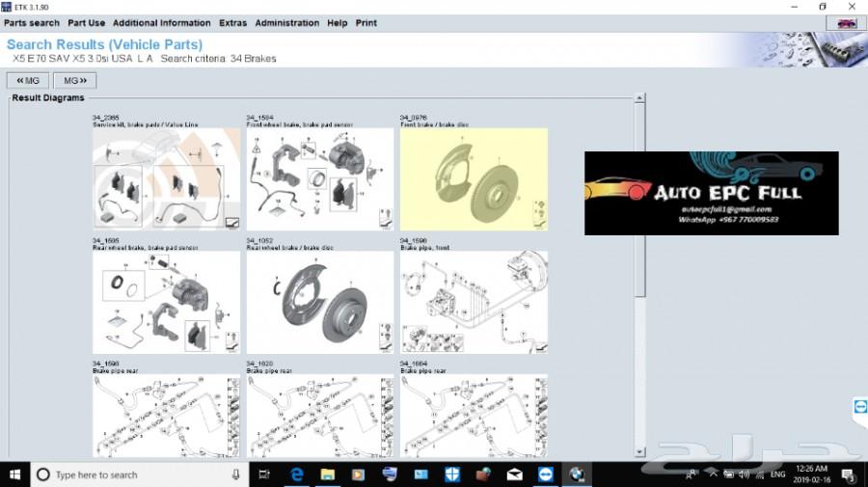Open the Action Center notifications icon

click(x=848, y=474)
